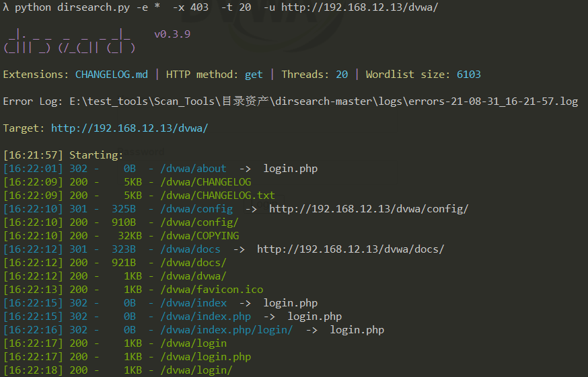588x377 pixels.
Task: Click the target URL http://192.168.12.13/dvwa/
Action: 129,128
